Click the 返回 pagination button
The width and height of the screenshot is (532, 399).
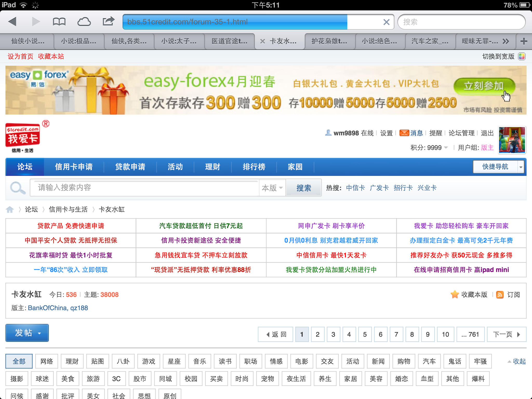(276, 334)
